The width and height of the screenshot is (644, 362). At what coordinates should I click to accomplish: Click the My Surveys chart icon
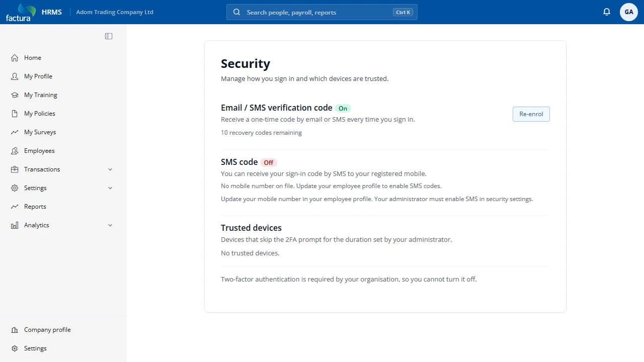click(x=15, y=132)
